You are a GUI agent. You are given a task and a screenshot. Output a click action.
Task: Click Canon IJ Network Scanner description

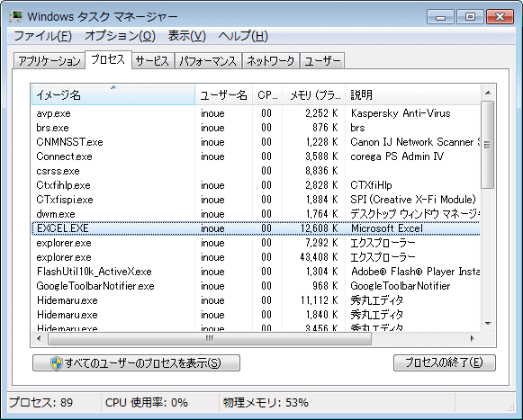point(415,142)
